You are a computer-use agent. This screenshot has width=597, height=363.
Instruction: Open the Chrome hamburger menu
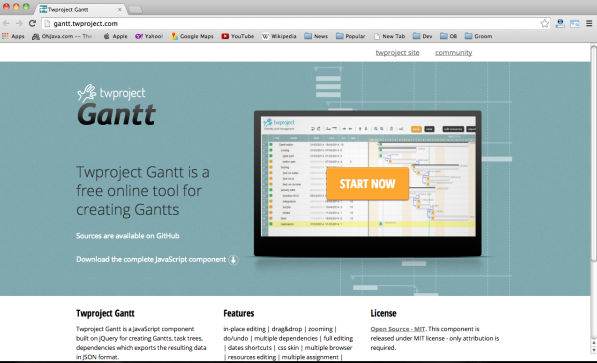tap(589, 24)
